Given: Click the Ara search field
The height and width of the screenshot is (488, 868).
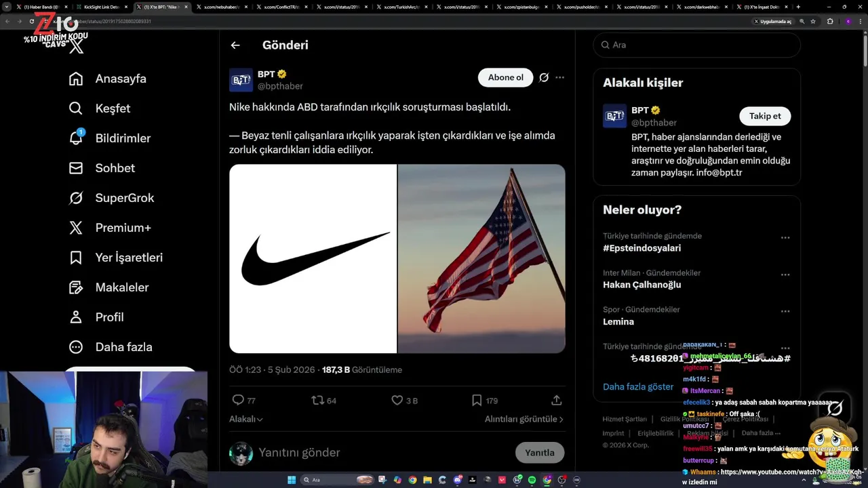Looking at the screenshot, I should point(696,45).
